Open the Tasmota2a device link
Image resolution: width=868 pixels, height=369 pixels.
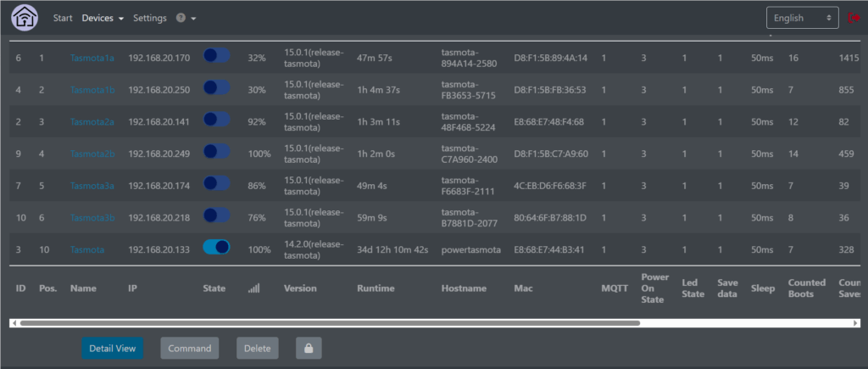coord(92,122)
